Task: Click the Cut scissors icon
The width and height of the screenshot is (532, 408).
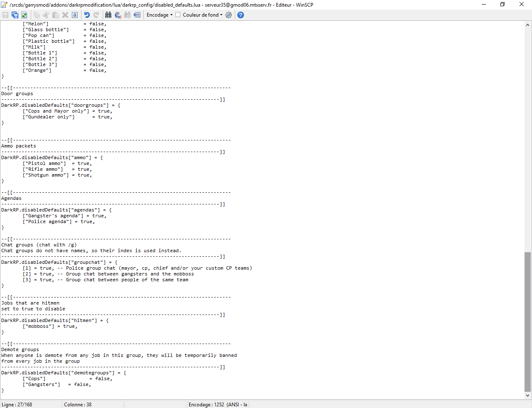Action: (x=46, y=15)
